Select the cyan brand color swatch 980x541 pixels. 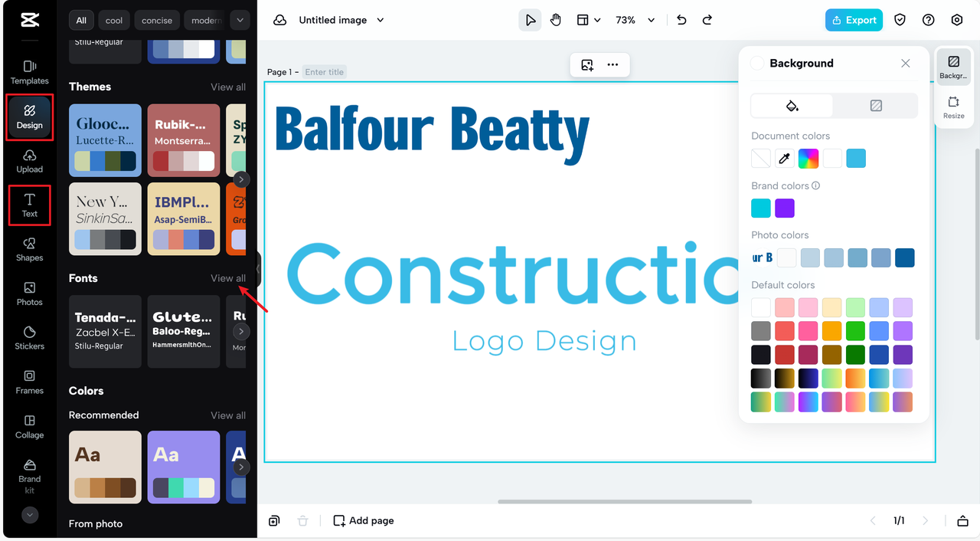[x=761, y=208]
